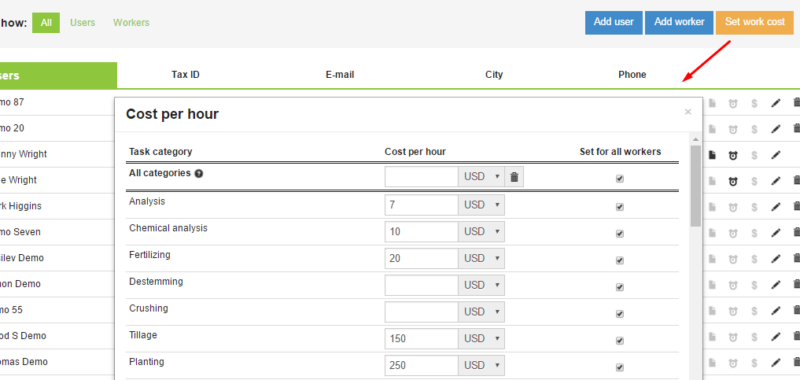
Task: Click trash icon in All categories row
Action: 514,177
